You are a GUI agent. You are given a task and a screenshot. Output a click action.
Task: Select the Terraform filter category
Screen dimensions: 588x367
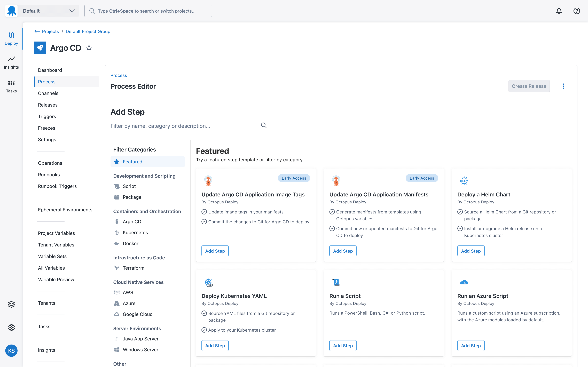click(134, 268)
